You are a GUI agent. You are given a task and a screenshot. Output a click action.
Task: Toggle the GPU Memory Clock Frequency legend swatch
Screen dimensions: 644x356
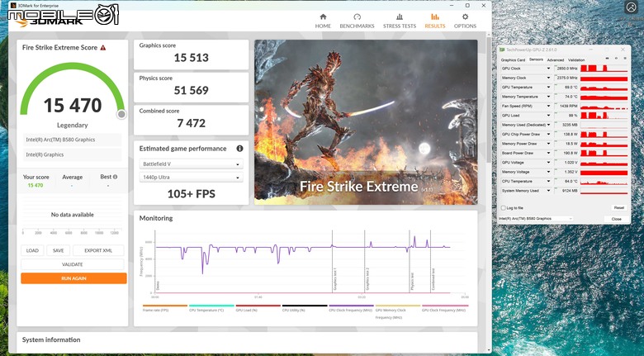coord(398,306)
